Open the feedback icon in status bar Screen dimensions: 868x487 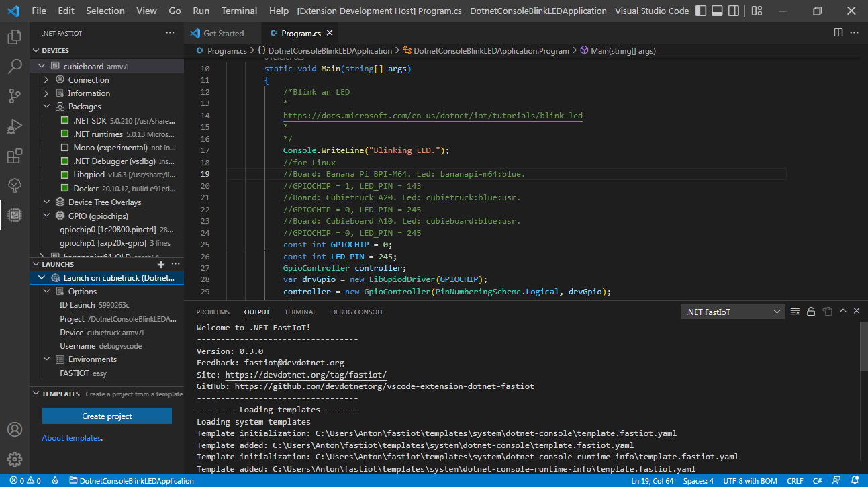pos(836,481)
